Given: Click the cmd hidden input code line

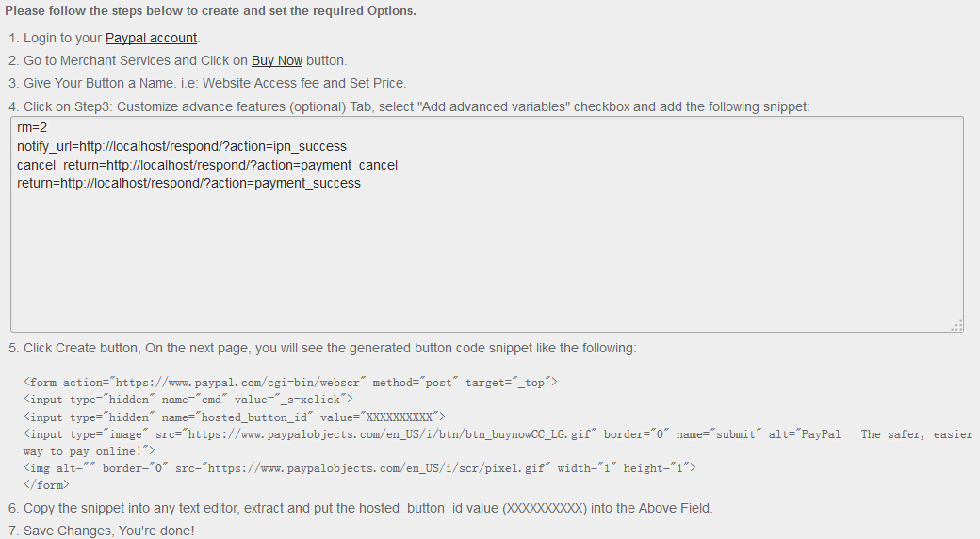Looking at the screenshot, I should click(188, 400).
